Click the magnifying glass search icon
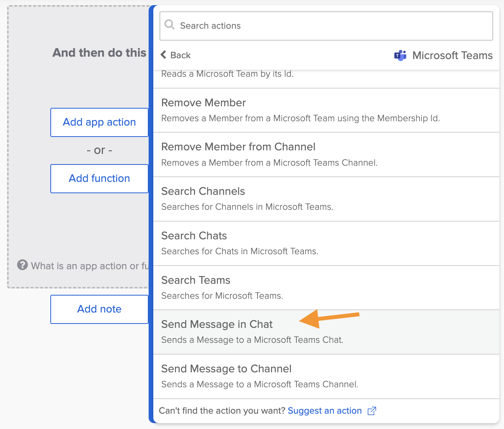504x429 pixels. click(169, 25)
